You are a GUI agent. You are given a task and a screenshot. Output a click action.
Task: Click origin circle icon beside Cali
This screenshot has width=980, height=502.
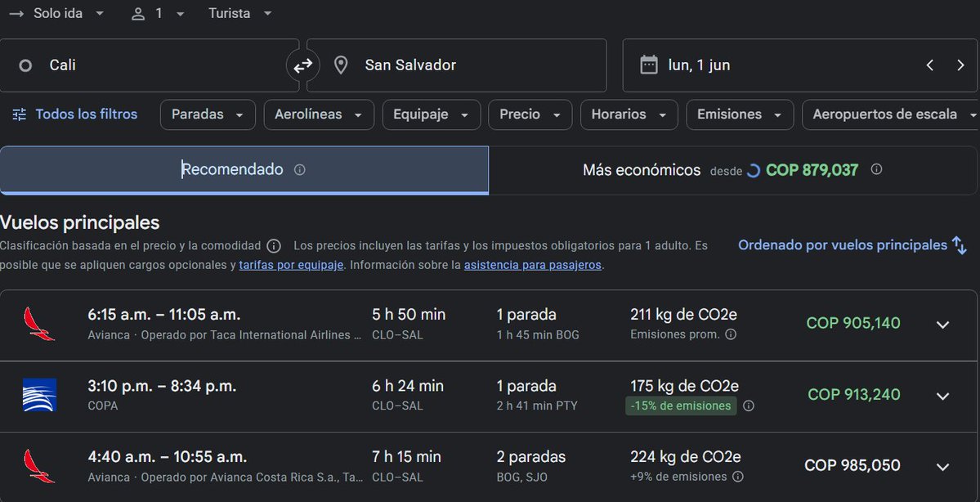click(x=25, y=65)
